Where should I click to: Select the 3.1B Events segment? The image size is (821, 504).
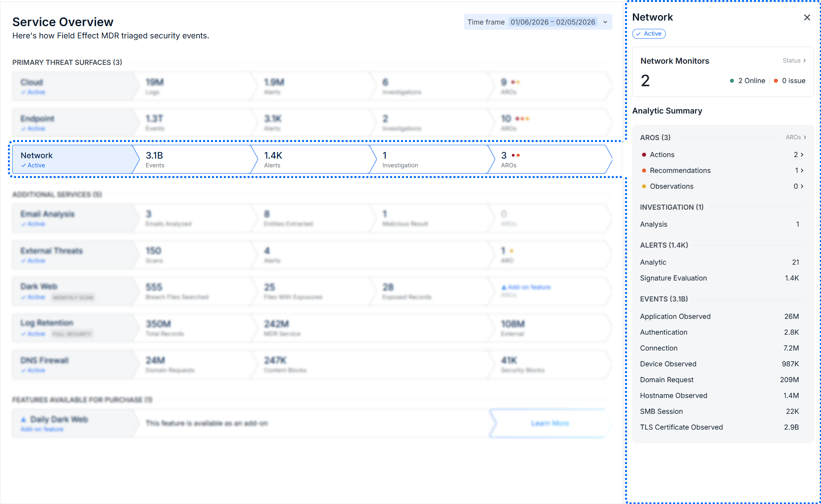tap(190, 159)
